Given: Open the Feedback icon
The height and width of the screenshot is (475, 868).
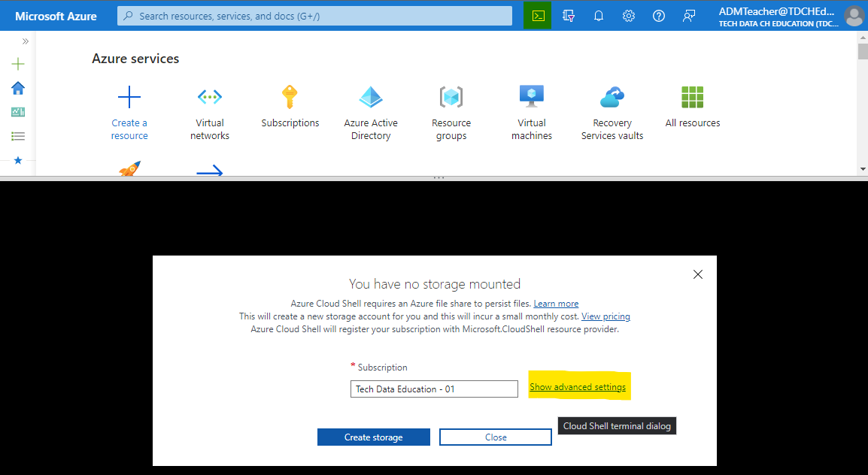Looking at the screenshot, I should 689,16.
